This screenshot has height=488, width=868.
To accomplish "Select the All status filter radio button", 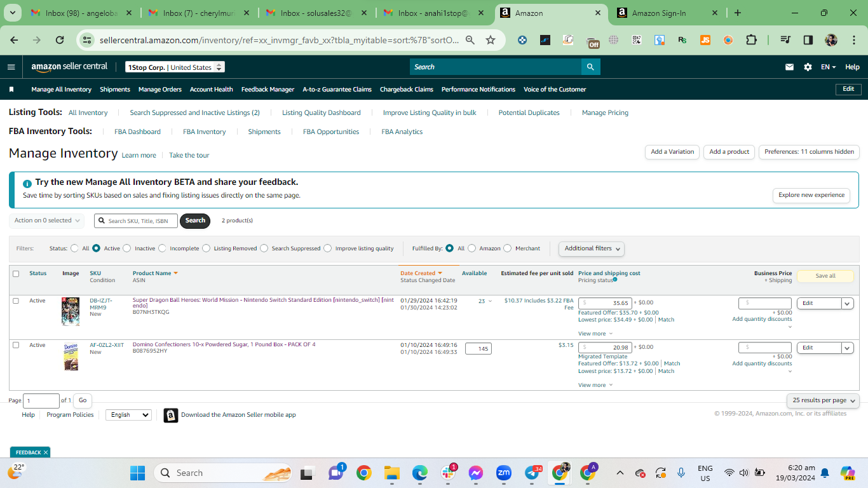I will (x=75, y=248).
